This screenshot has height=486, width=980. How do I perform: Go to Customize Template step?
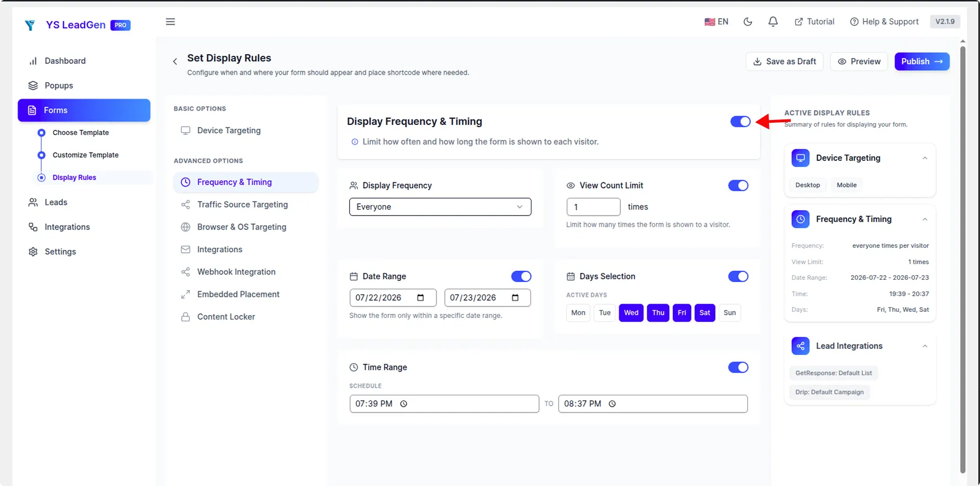point(86,155)
